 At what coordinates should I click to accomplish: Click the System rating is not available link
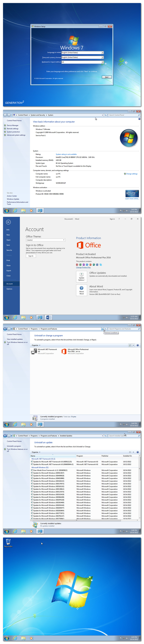click(x=66, y=154)
